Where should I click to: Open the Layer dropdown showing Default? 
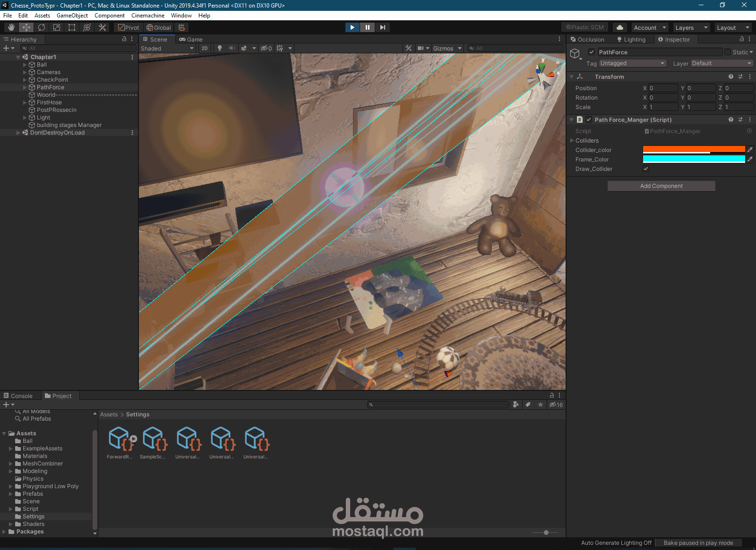coord(722,63)
